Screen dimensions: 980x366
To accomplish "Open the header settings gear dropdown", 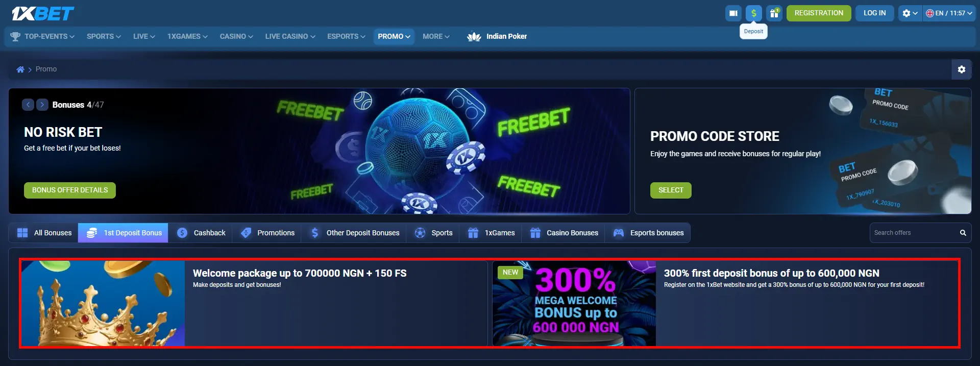I will click(x=910, y=13).
